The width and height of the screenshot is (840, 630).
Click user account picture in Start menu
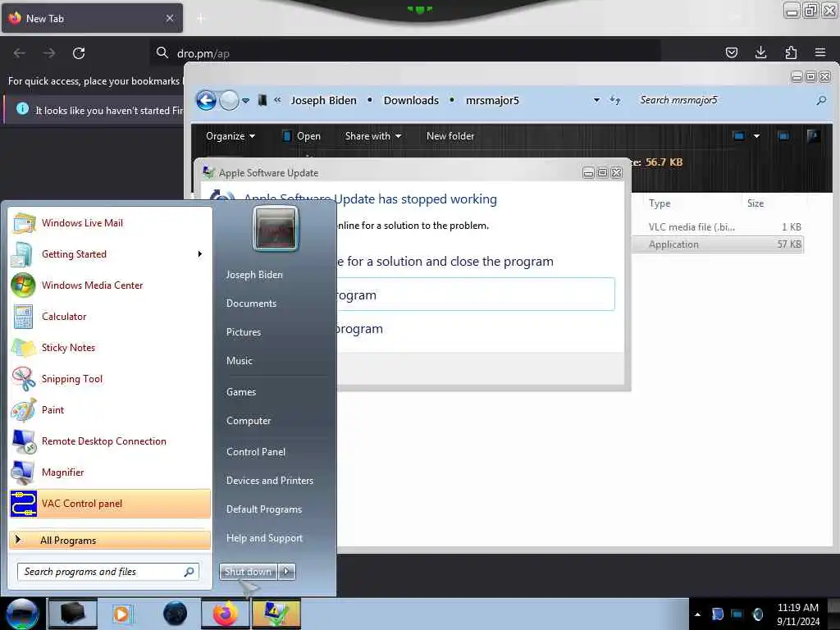(x=276, y=229)
